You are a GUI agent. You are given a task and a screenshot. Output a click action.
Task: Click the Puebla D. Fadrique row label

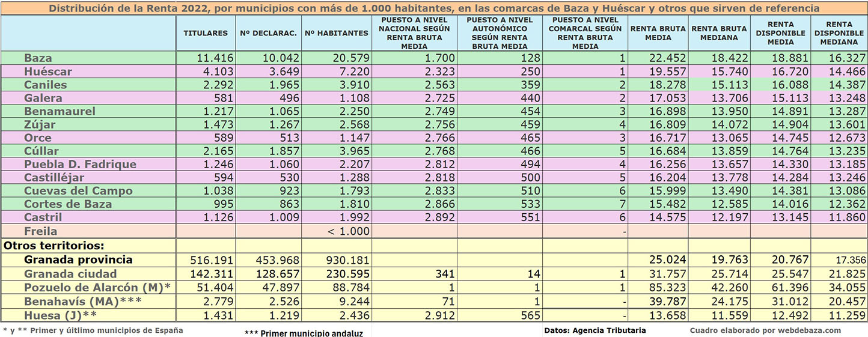coord(80,164)
